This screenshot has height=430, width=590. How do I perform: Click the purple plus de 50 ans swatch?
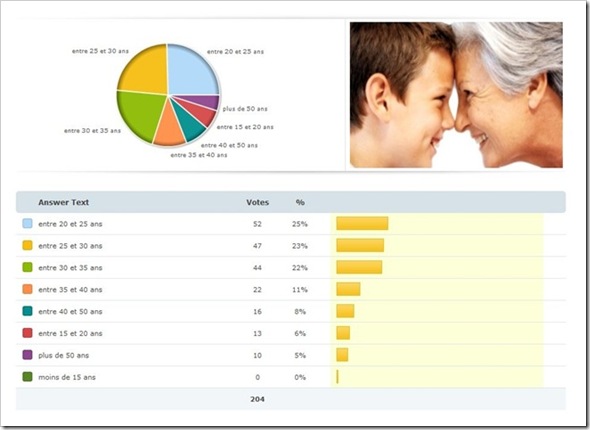pyautogui.click(x=27, y=354)
